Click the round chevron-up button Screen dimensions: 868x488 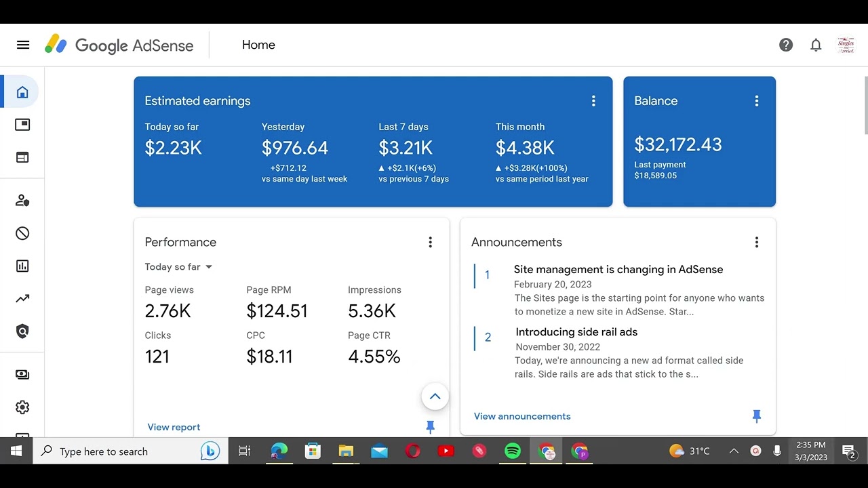tap(435, 396)
